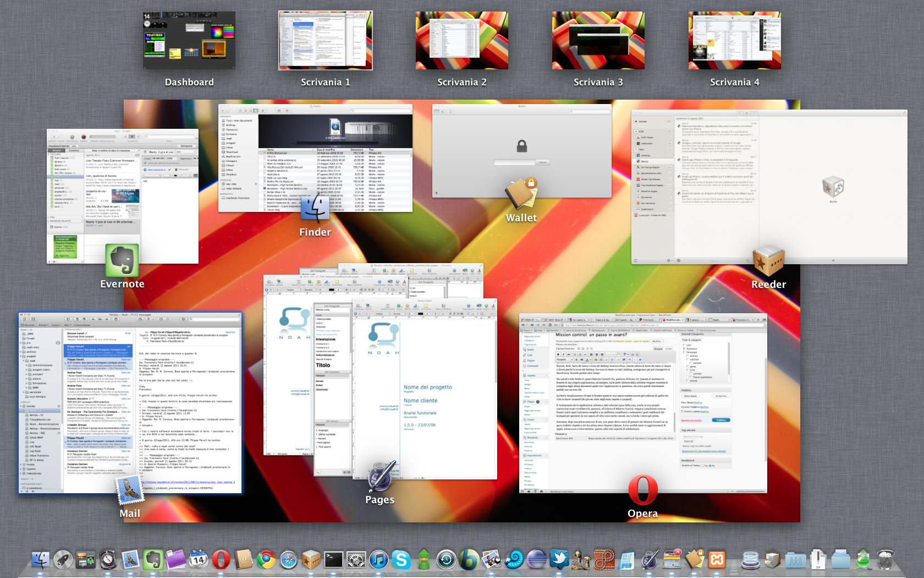Screen dimensions: 924x578
Task: Open Time Machine from the Dock
Action: tap(446, 560)
